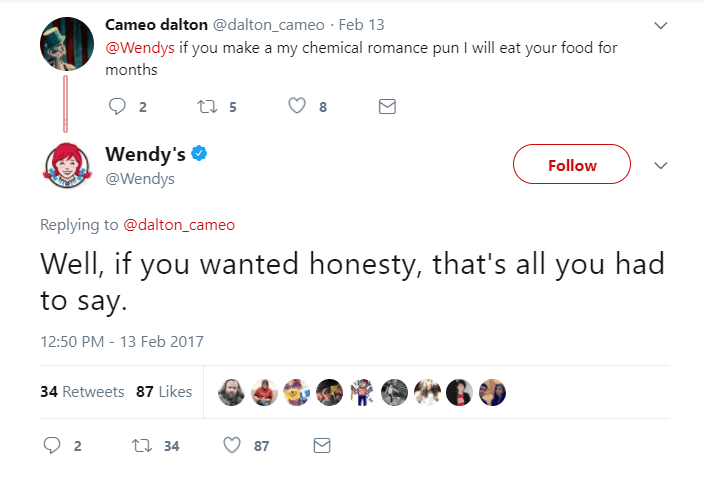
Task: Open @dalton_cameo link in Replying to line
Action: 179,225
